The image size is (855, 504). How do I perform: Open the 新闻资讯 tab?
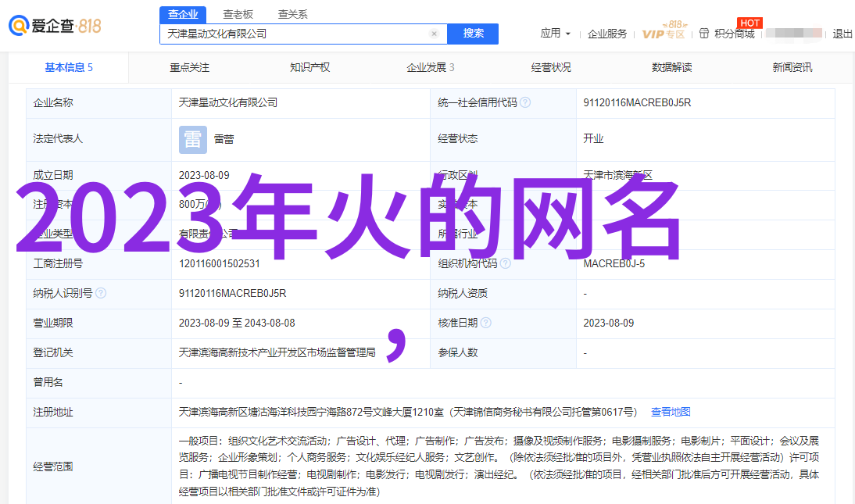coord(792,68)
